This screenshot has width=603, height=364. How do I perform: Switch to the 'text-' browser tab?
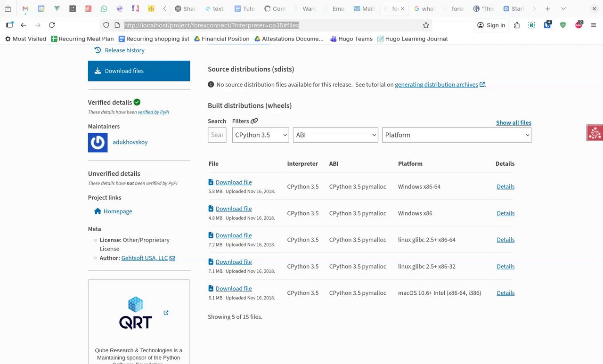pos(215,9)
